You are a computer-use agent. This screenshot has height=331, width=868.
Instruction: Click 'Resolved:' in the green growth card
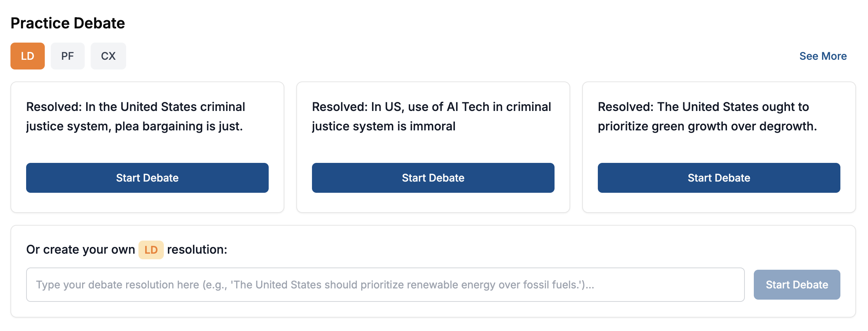click(x=625, y=107)
